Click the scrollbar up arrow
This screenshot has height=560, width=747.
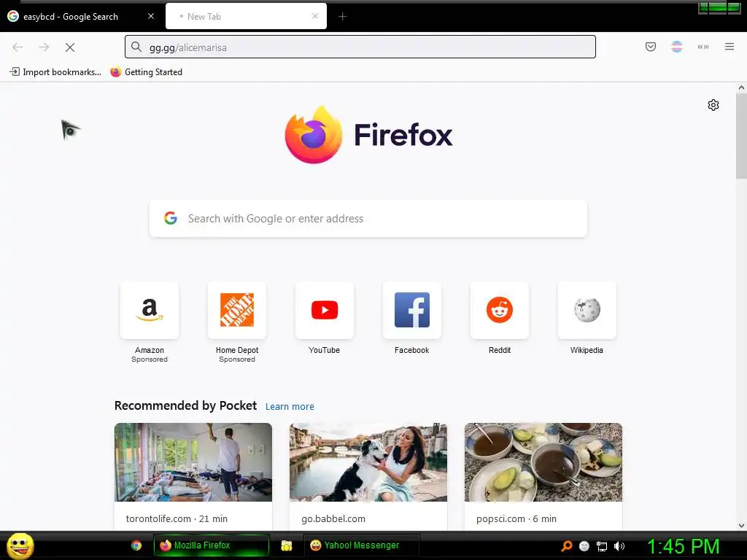[x=741, y=87]
